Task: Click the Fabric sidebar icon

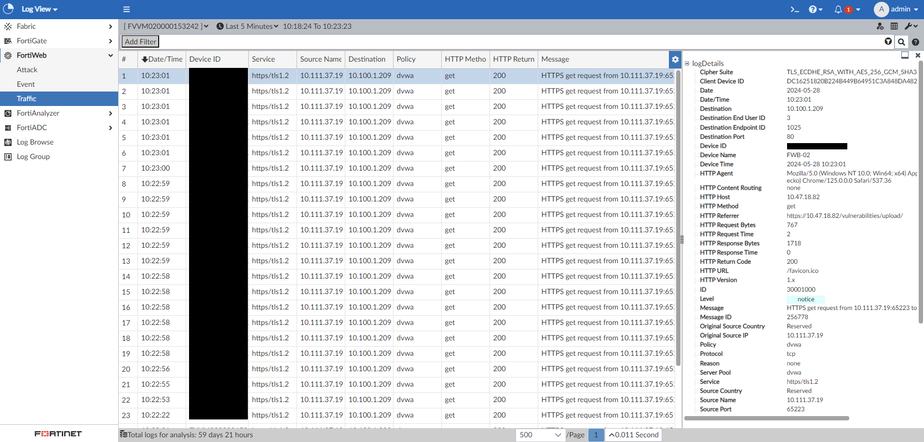Action: click(x=8, y=27)
